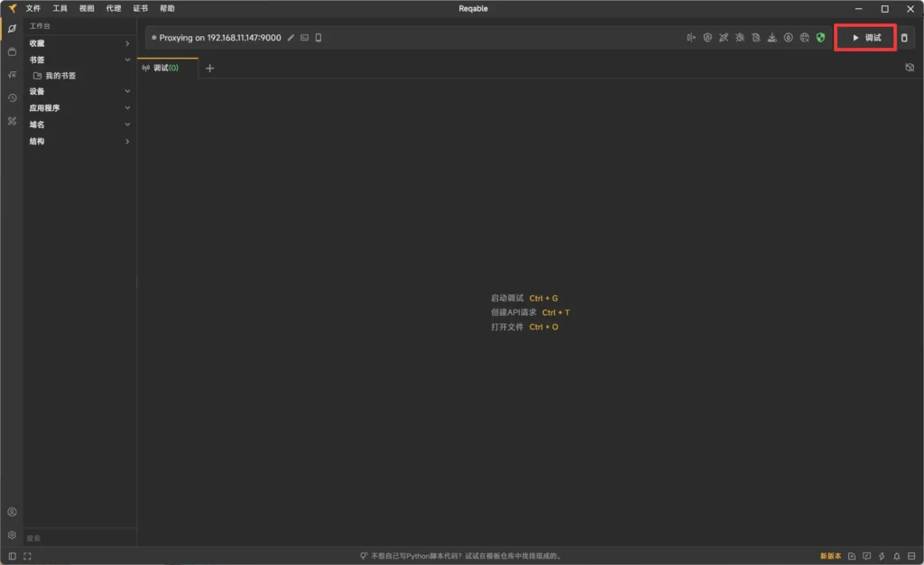Image resolution: width=924 pixels, height=565 pixels.
Task: Open the history clock icon in sidebar
Action: point(12,97)
